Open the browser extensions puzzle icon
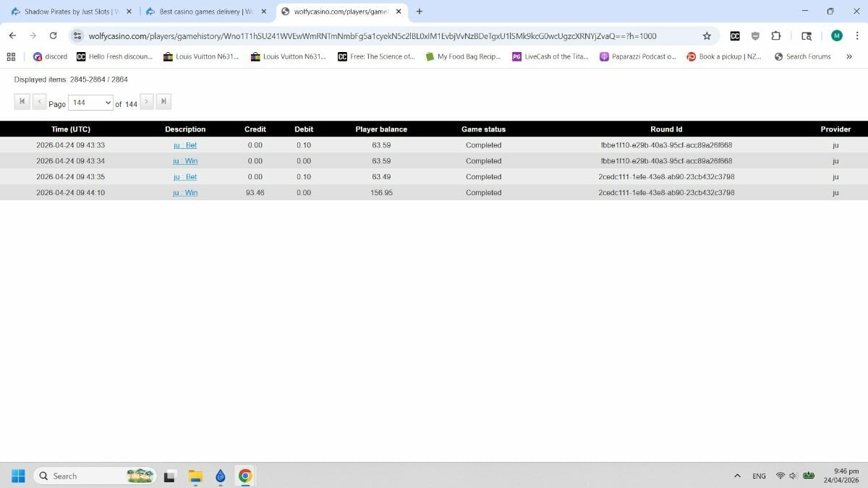 (x=776, y=36)
